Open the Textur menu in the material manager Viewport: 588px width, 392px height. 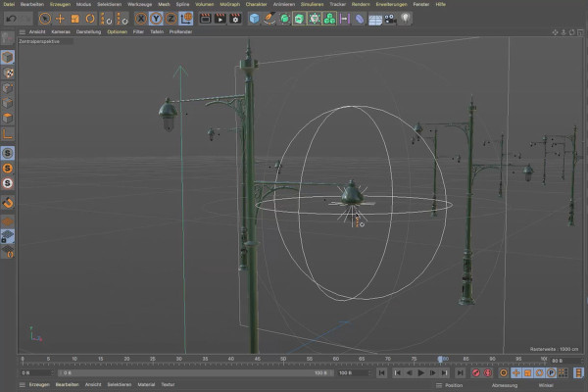168,384
